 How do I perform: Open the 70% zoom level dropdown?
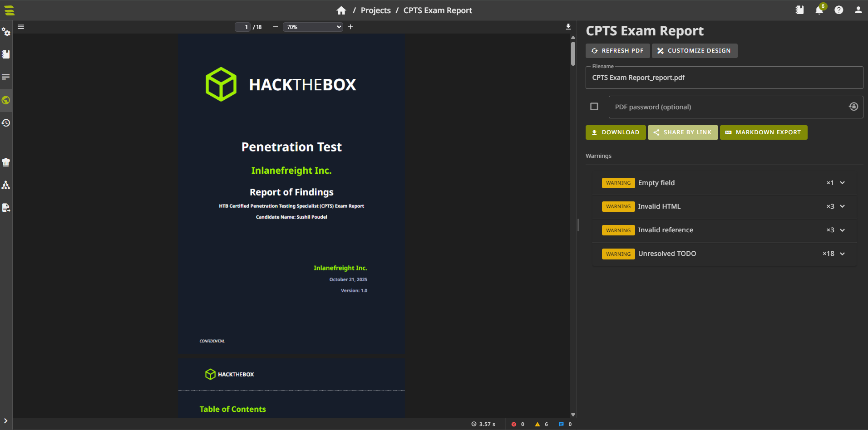coord(313,27)
